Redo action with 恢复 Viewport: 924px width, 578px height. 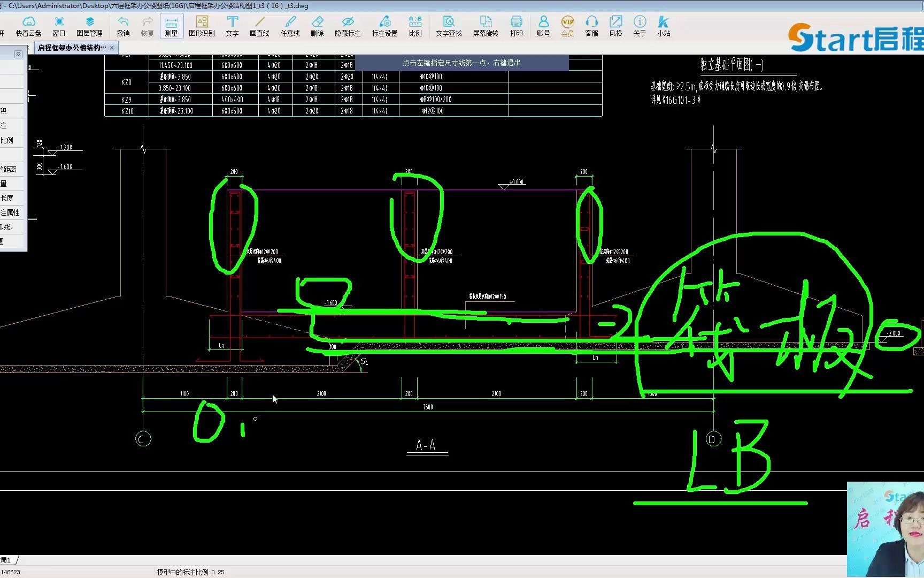pyautogui.click(x=148, y=26)
